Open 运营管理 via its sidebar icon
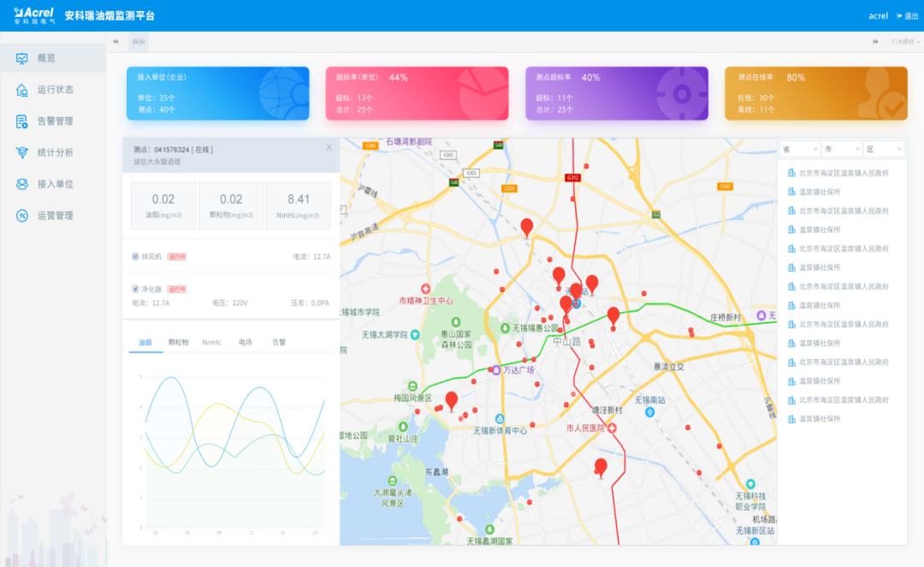The height and width of the screenshot is (567, 924). [x=22, y=216]
